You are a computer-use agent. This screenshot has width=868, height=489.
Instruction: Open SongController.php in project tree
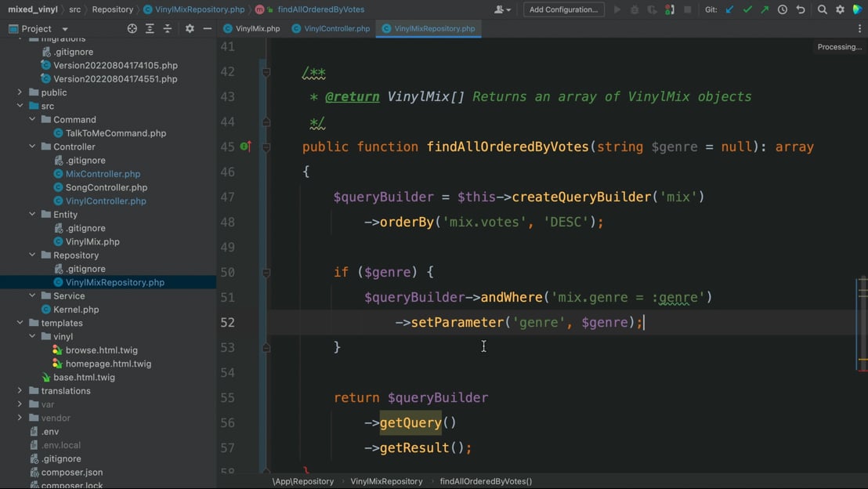click(x=107, y=187)
